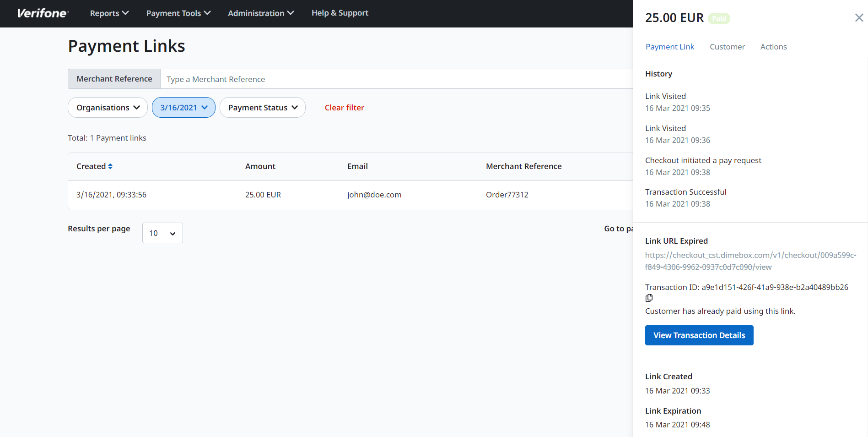
Task: Click Help & Support in the menu bar
Action: point(340,13)
